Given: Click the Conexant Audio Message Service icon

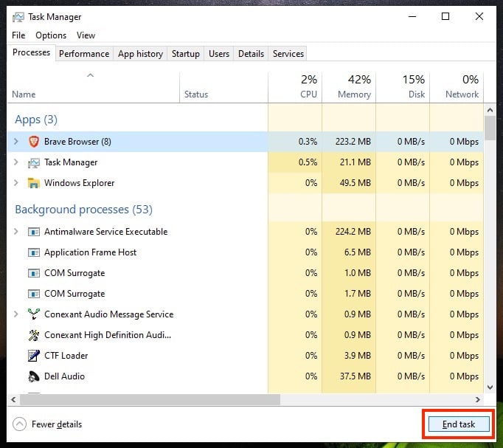Looking at the screenshot, I should [34, 314].
